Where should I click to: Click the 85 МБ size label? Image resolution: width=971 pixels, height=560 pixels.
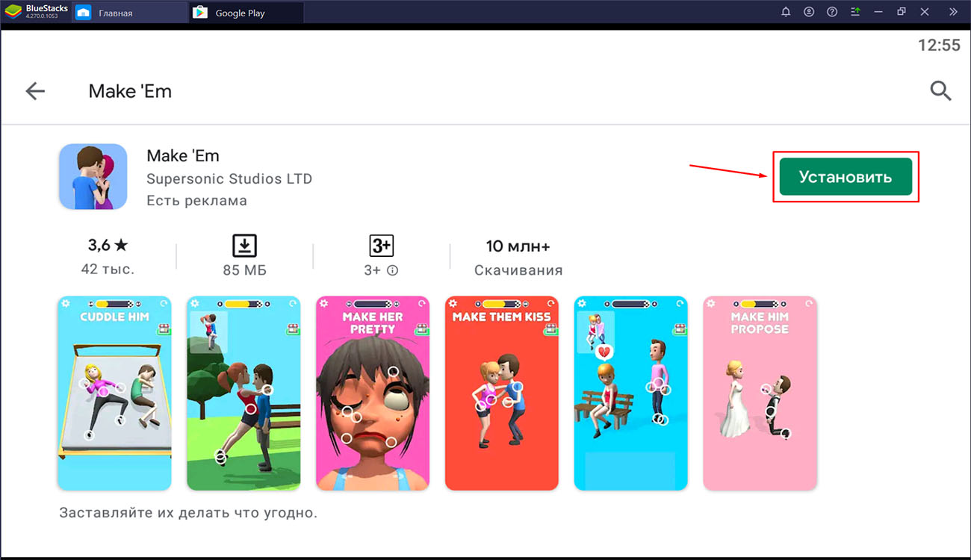(x=244, y=270)
